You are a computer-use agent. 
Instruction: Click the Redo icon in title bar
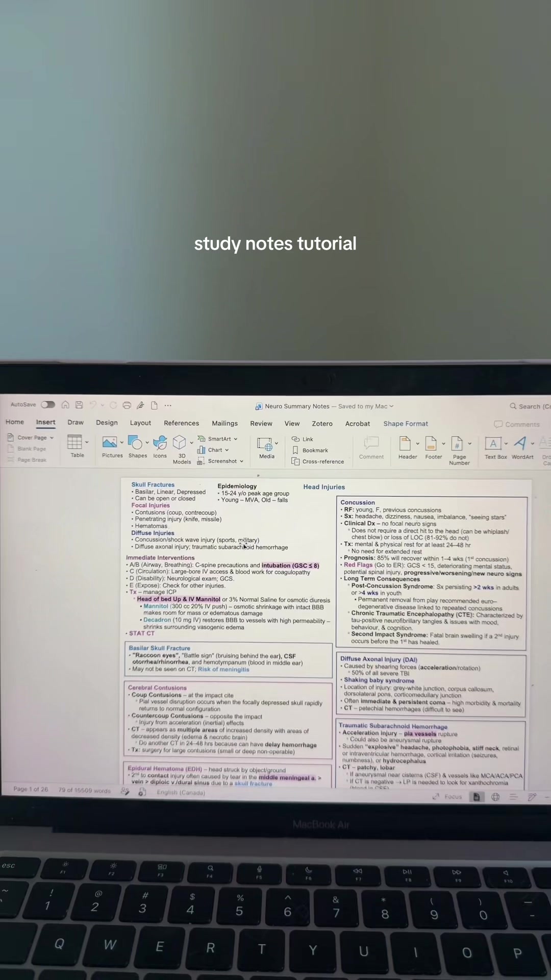click(113, 405)
